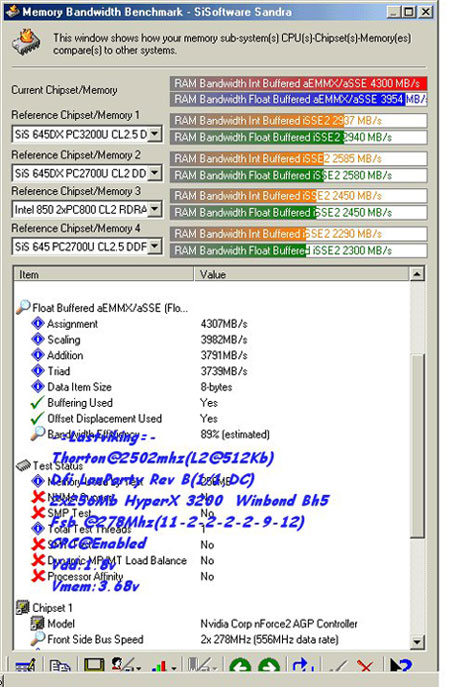Click the info icon beside Scaling

coord(38,339)
